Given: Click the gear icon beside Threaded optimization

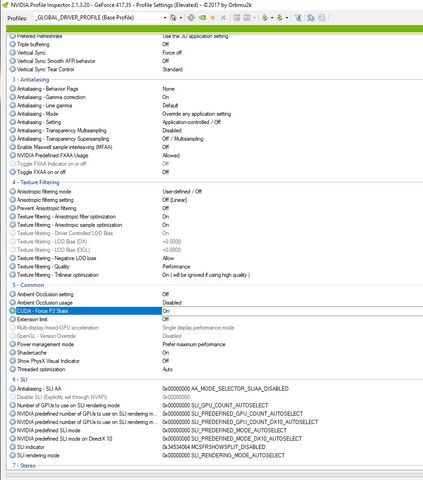Looking at the screenshot, I should coord(13,369).
